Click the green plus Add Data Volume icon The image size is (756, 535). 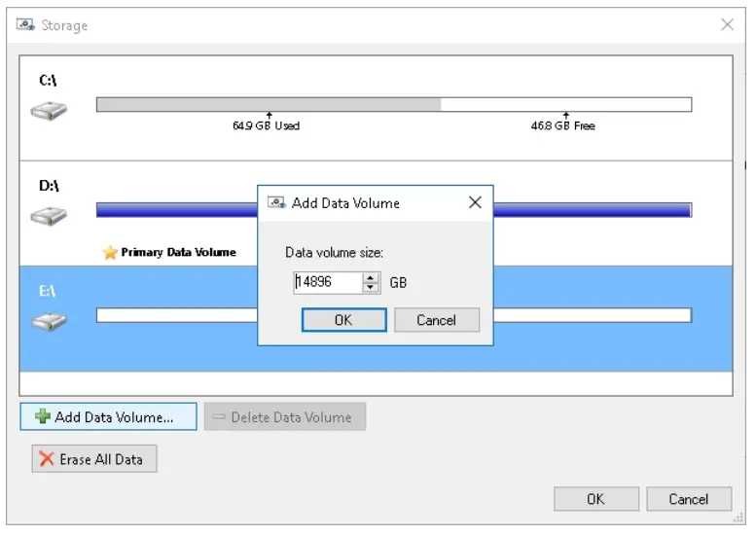43,417
